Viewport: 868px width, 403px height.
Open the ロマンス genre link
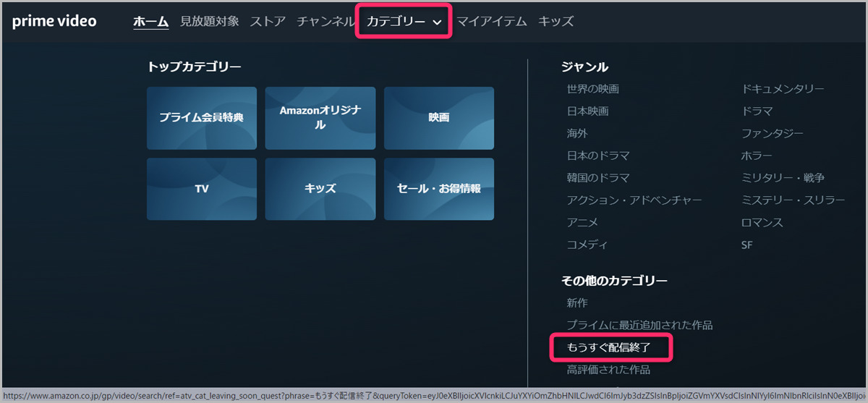[x=762, y=223]
